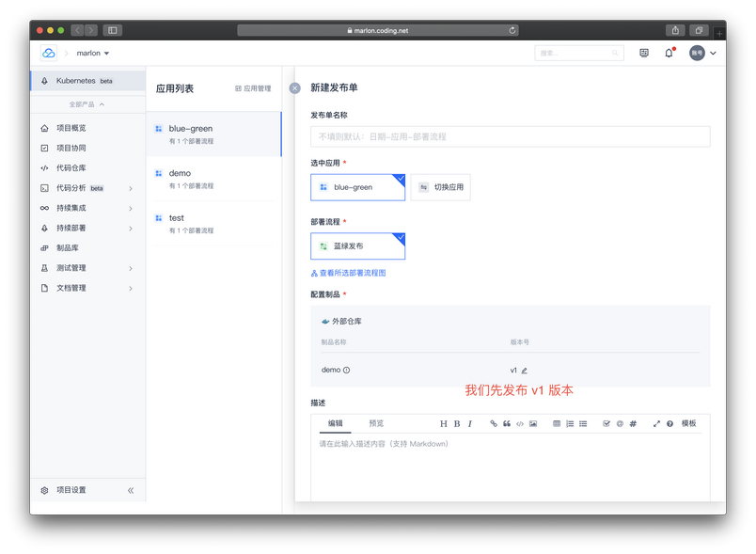Click the edit pencil next to v1
This screenshot has width=756, height=554.
(x=525, y=371)
